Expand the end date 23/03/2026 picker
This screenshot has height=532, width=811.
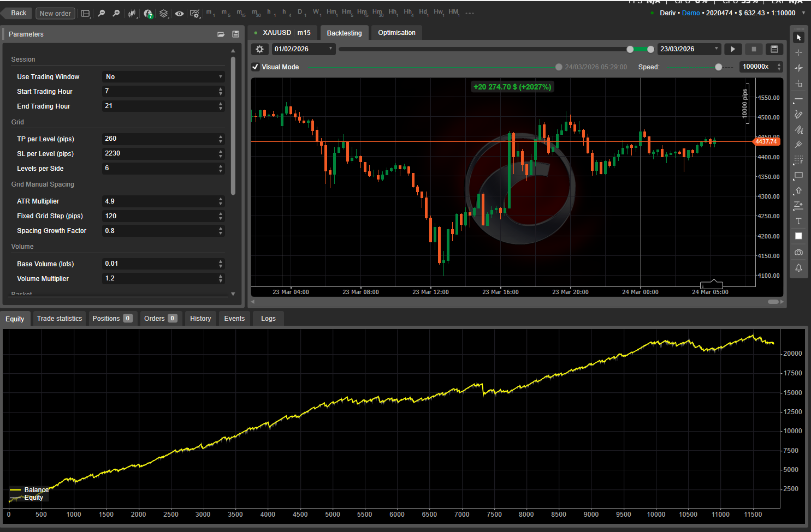click(x=689, y=49)
